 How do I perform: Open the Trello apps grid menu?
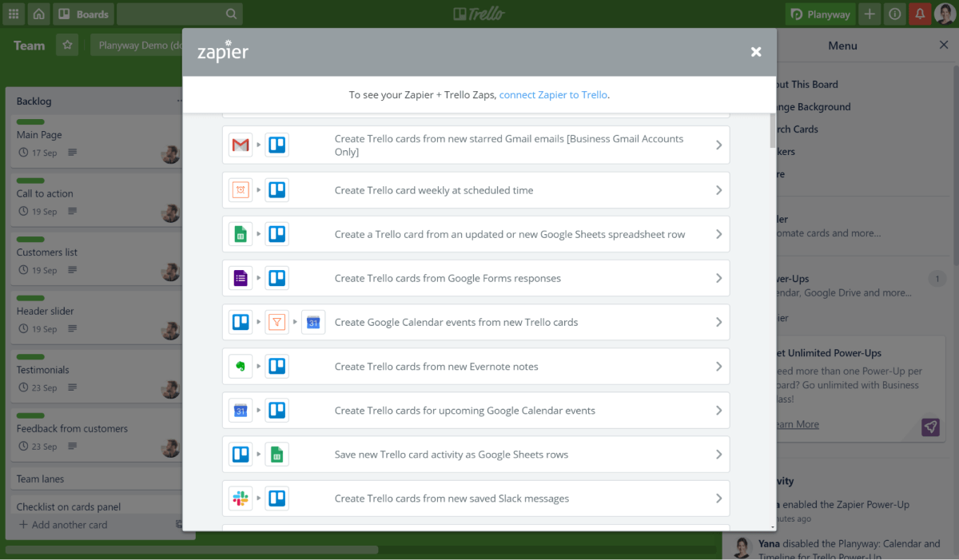click(x=13, y=14)
